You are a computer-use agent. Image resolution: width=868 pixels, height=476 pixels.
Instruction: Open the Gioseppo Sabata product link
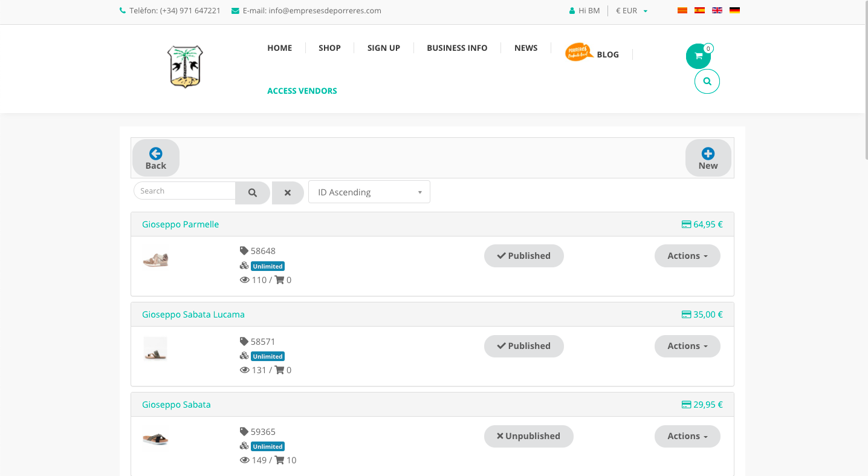(x=177, y=405)
